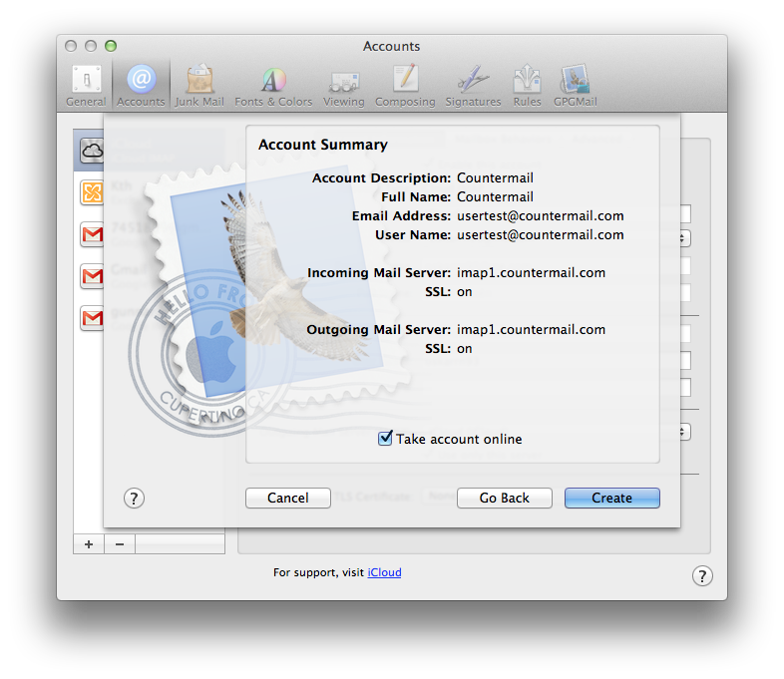Click the remove account minus button
Viewport: 784px width, 679px height.
(120, 544)
